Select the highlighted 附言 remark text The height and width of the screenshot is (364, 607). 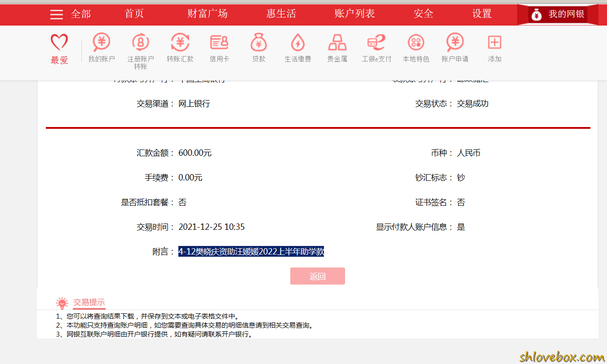click(251, 252)
